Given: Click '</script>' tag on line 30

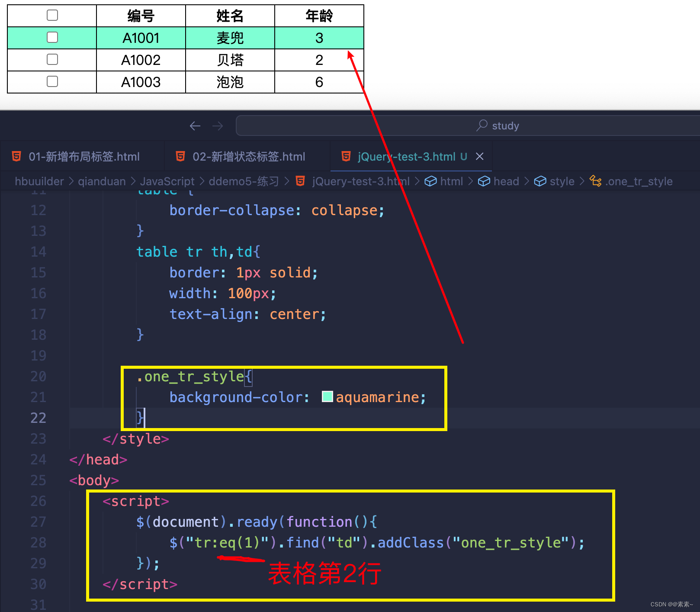Looking at the screenshot, I should tap(140, 584).
